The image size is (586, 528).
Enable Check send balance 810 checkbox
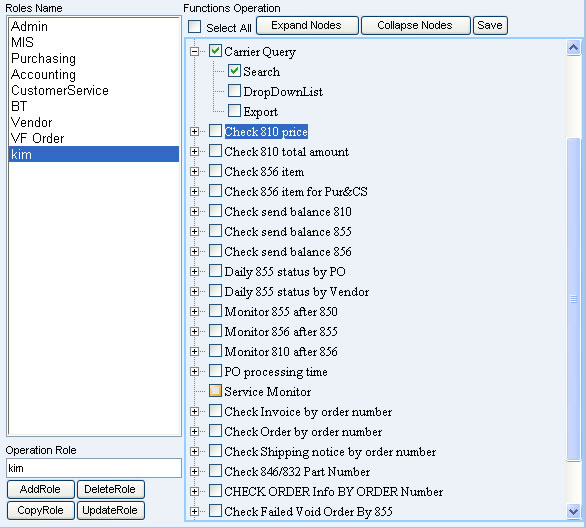point(215,211)
